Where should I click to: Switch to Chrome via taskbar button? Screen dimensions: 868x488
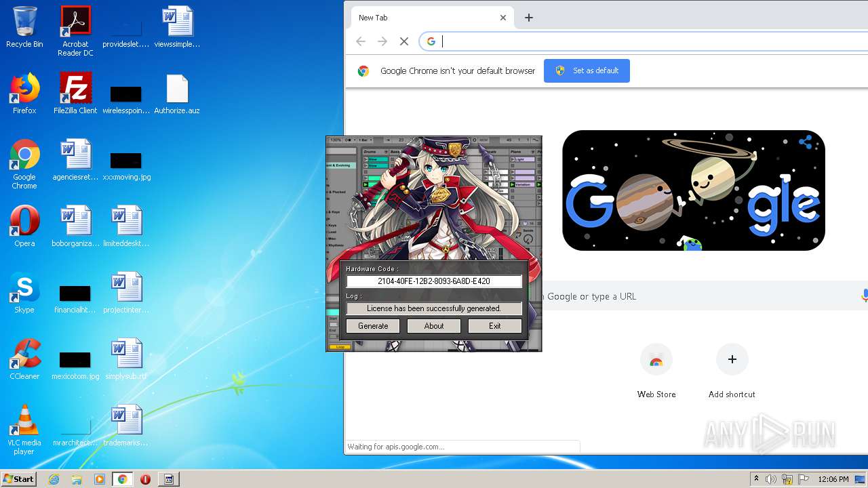[123, 479]
